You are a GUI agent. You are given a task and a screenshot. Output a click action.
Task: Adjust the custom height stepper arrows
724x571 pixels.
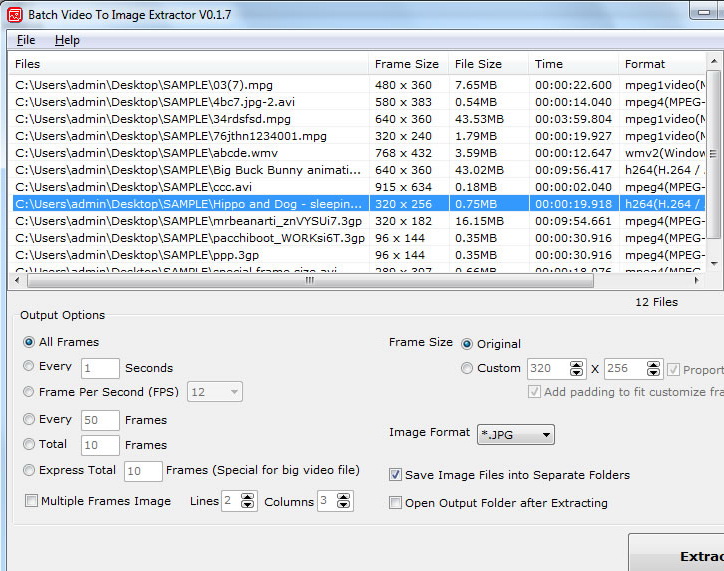pos(653,368)
